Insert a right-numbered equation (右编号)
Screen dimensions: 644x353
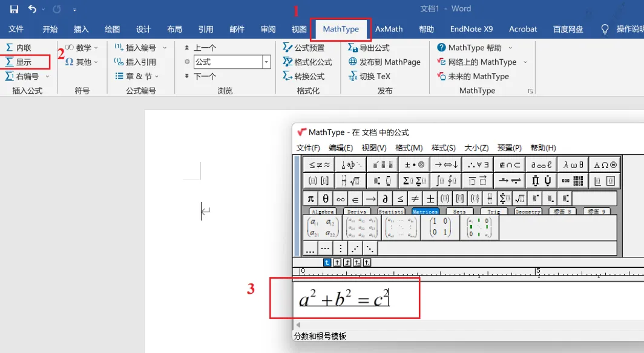click(x=22, y=76)
